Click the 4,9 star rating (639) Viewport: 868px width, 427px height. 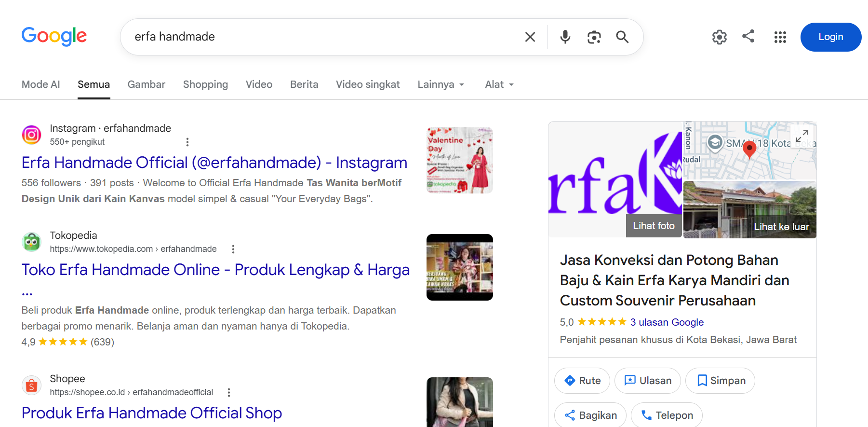tap(68, 342)
